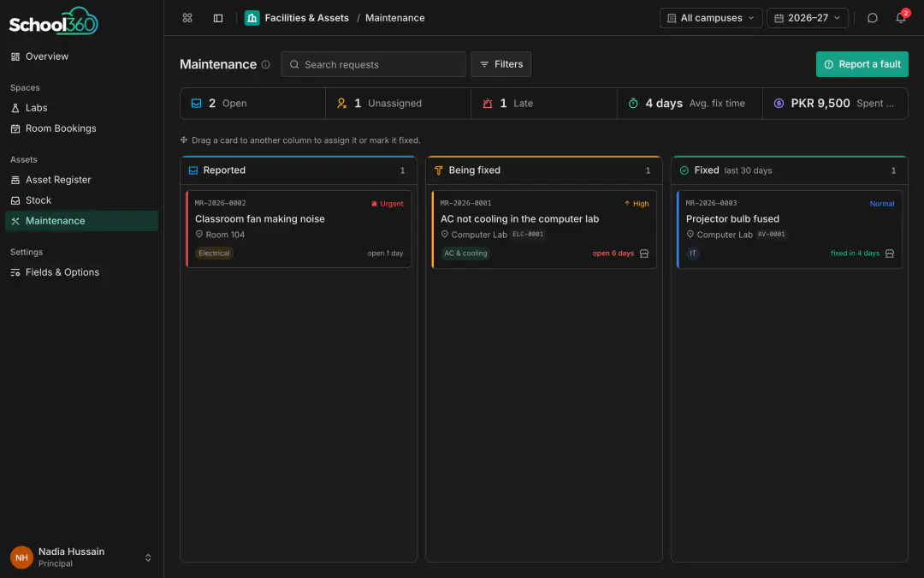
Task: Open the All campuses dropdown
Action: (711, 18)
